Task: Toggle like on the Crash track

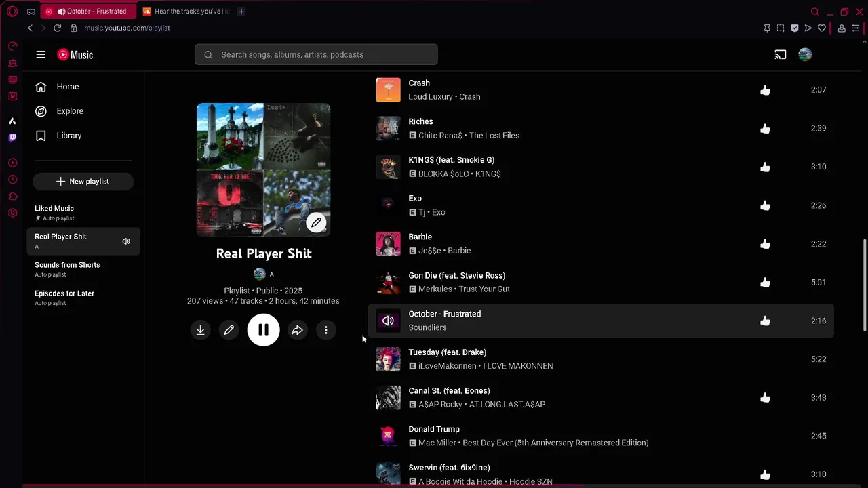Action: 765,90
